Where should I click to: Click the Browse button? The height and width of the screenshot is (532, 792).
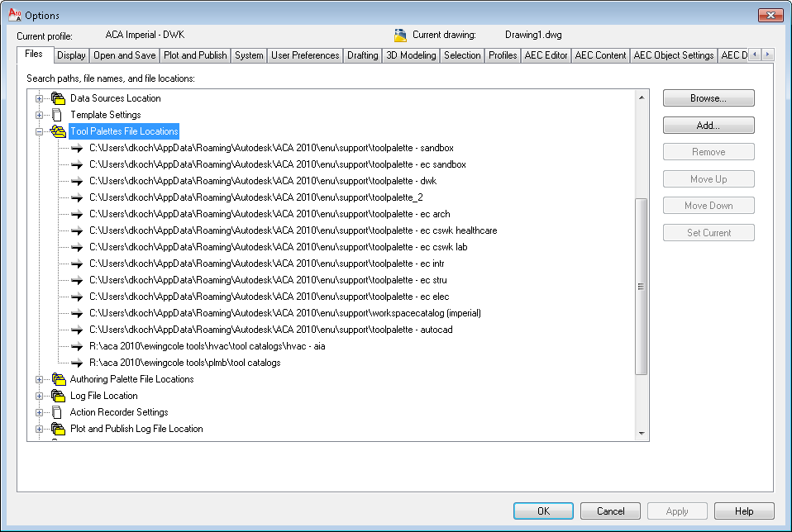pos(708,97)
